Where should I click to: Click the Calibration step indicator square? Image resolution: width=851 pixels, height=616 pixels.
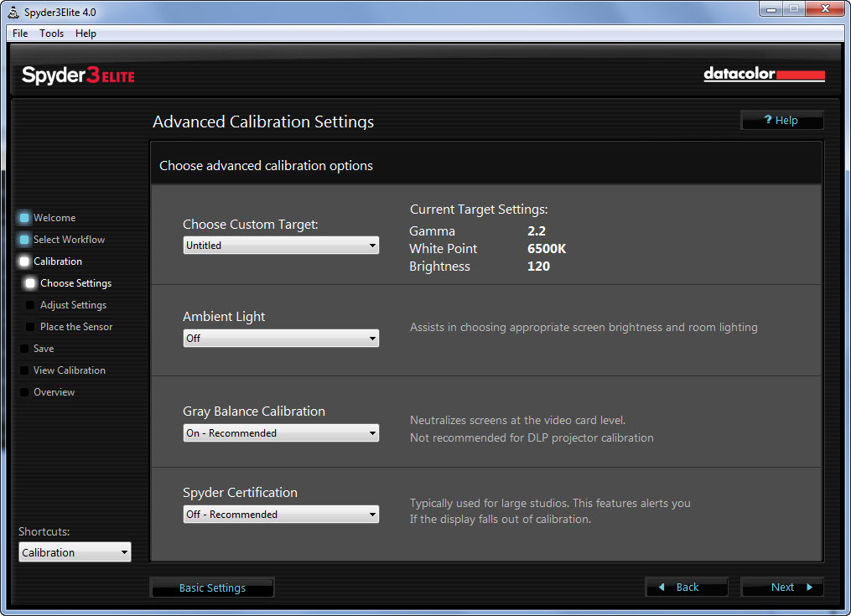tap(24, 261)
